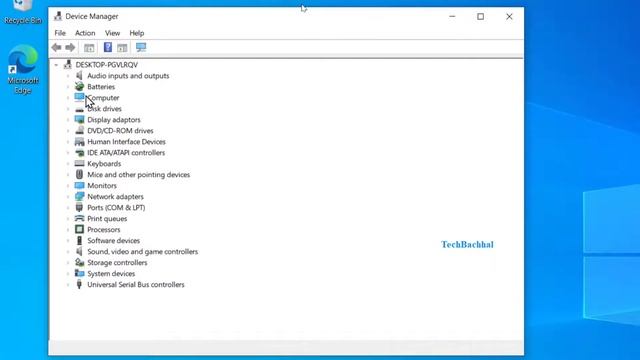Select the Ports (COM & LPT) label
This screenshot has width=640, height=360.
tap(116, 208)
